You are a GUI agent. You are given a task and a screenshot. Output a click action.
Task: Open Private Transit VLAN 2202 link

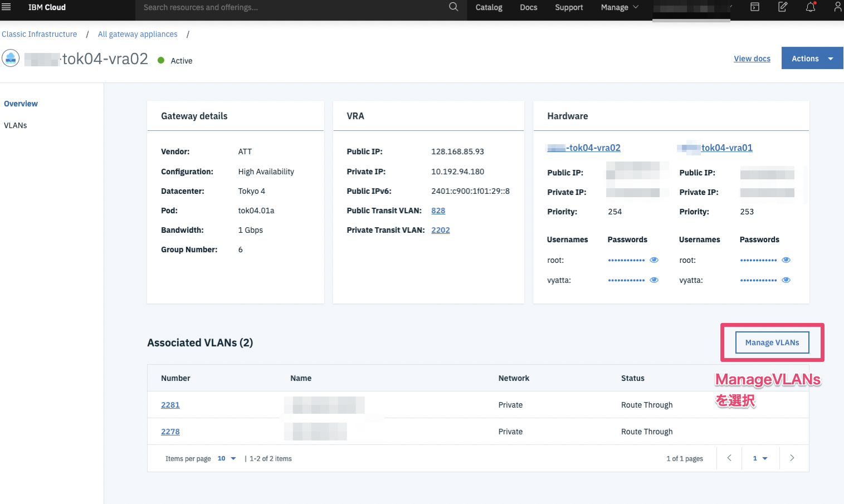tap(440, 230)
